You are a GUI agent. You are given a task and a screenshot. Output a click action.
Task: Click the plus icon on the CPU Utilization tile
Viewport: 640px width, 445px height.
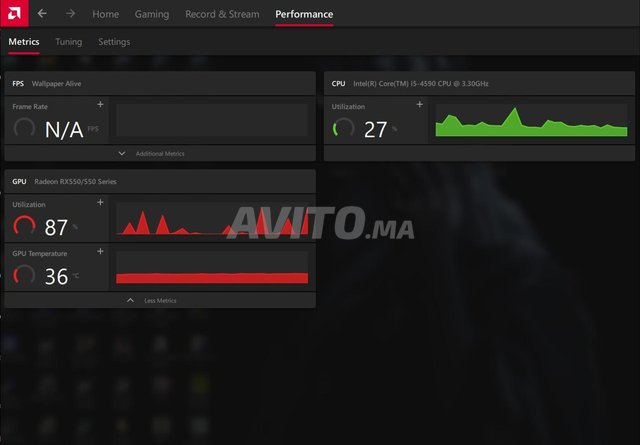click(x=419, y=105)
